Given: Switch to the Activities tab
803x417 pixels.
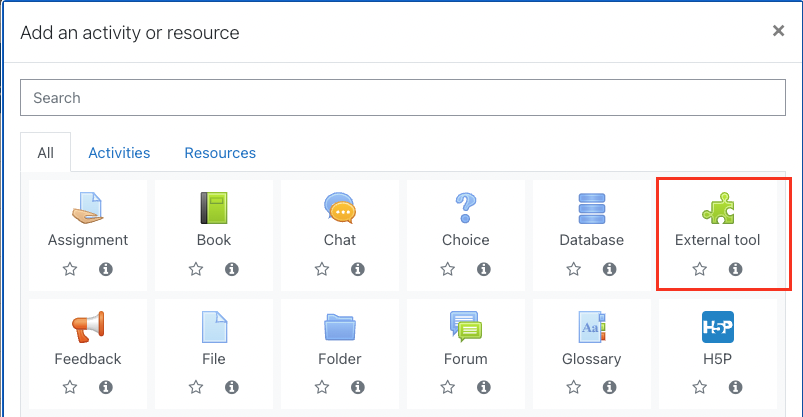Looking at the screenshot, I should 119,153.
